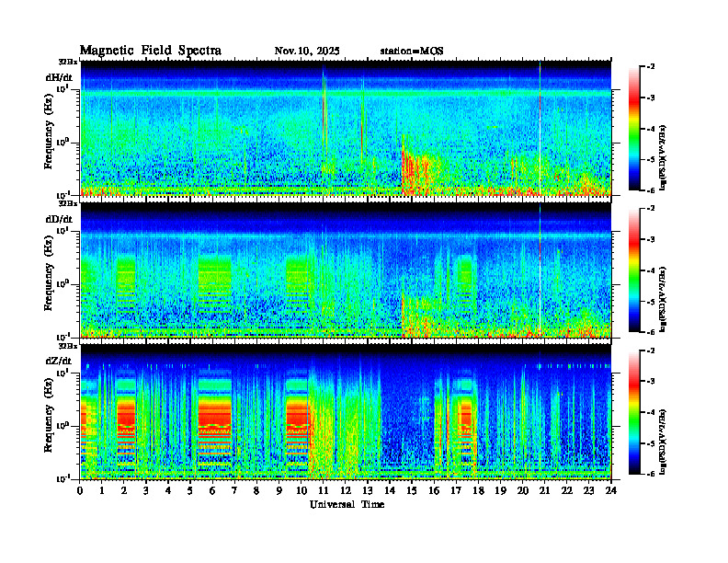Click hour 18 on the Universal Time axis
Image resolution: width=728 pixels, height=563 pixels.
click(478, 490)
